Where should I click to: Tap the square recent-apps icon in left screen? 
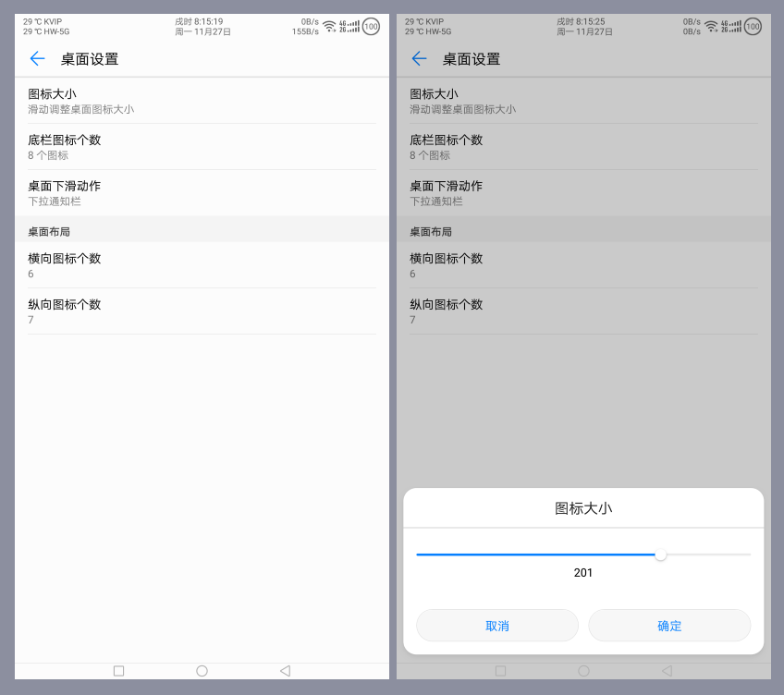click(x=118, y=671)
